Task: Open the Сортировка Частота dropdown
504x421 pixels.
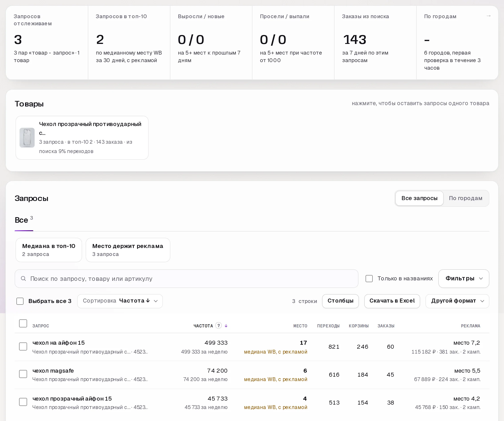Action: coord(120,301)
